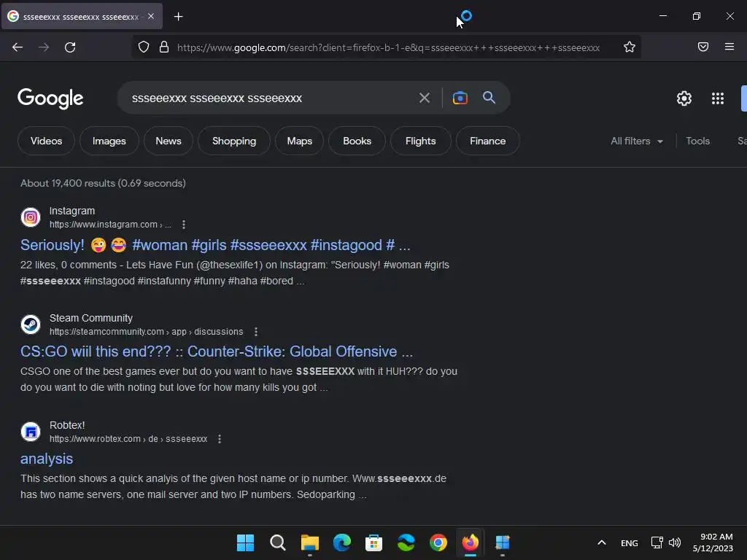Reload the current page

(x=70, y=47)
